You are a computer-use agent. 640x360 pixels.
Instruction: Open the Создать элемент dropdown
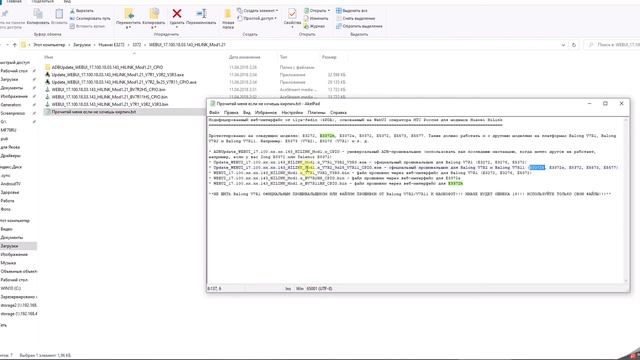click(x=258, y=11)
